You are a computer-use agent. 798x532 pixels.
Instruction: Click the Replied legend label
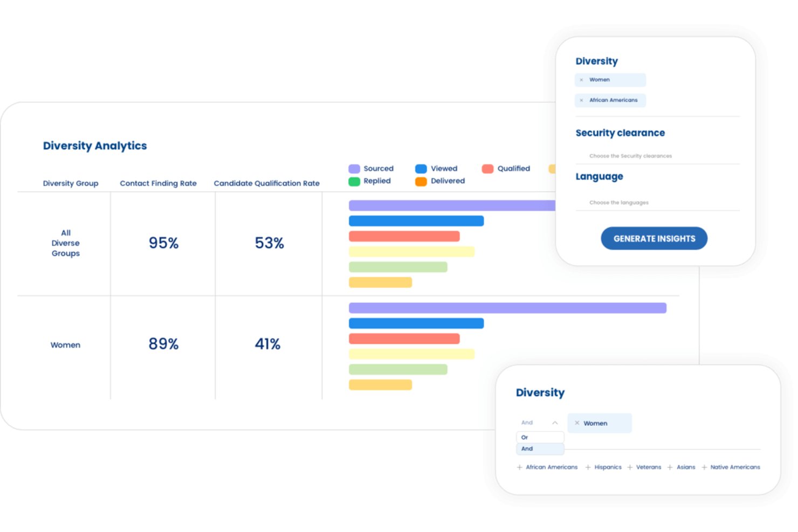[x=377, y=181]
